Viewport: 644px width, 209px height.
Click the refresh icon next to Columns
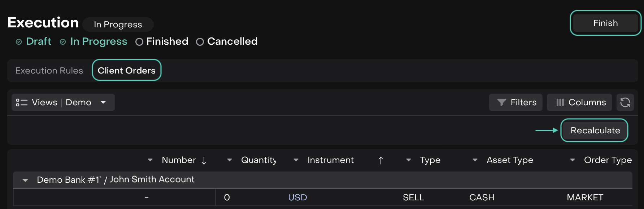point(625,102)
